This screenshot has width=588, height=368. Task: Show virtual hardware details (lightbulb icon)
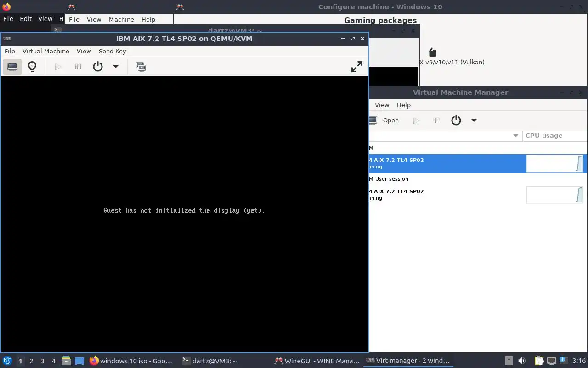tap(32, 67)
